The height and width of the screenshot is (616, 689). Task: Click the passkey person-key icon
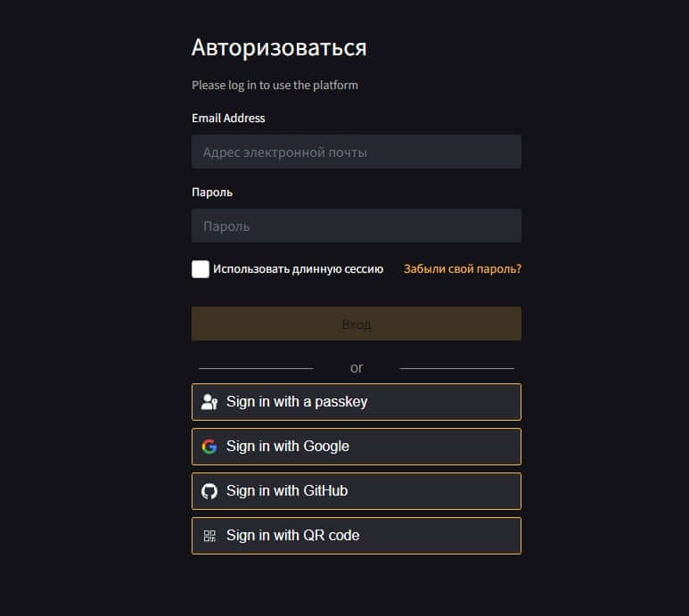209,402
